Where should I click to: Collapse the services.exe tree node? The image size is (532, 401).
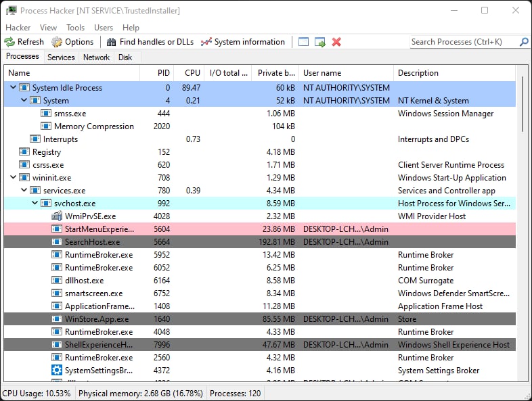click(x=24, y=190)
